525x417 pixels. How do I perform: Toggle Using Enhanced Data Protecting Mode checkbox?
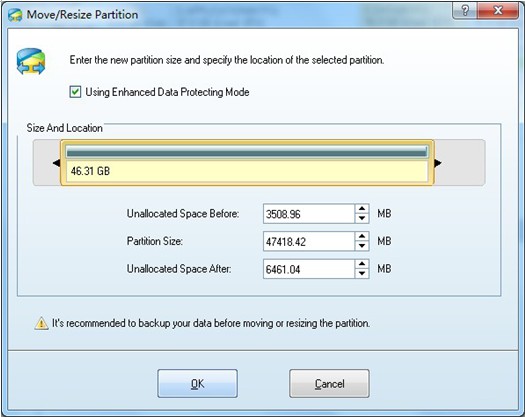[75, 92]
